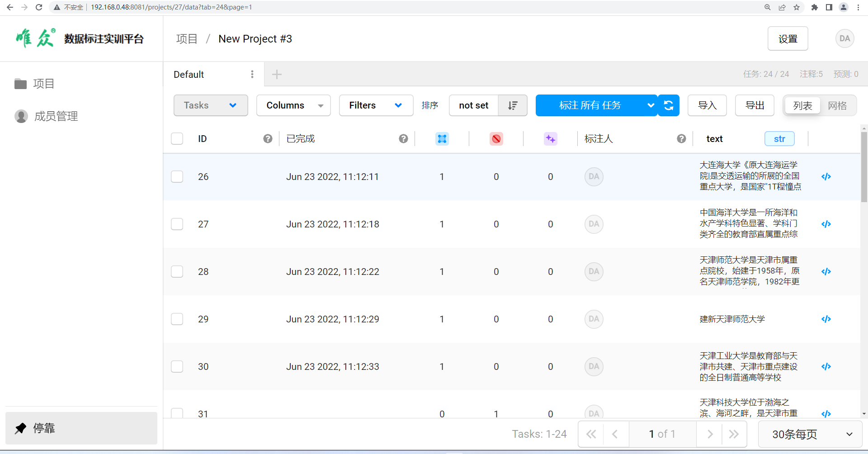Check the box for task 27

point(177,224)
